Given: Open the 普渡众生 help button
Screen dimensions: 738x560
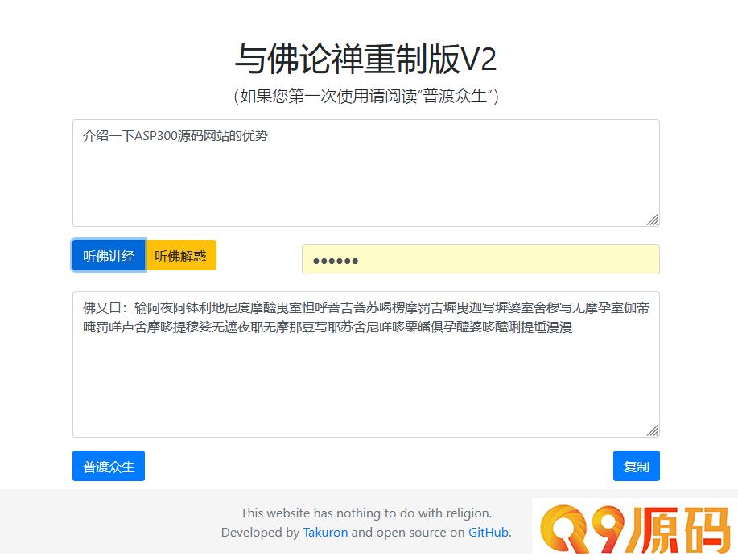Looking at the screenshot, I should tap(109, 466).
